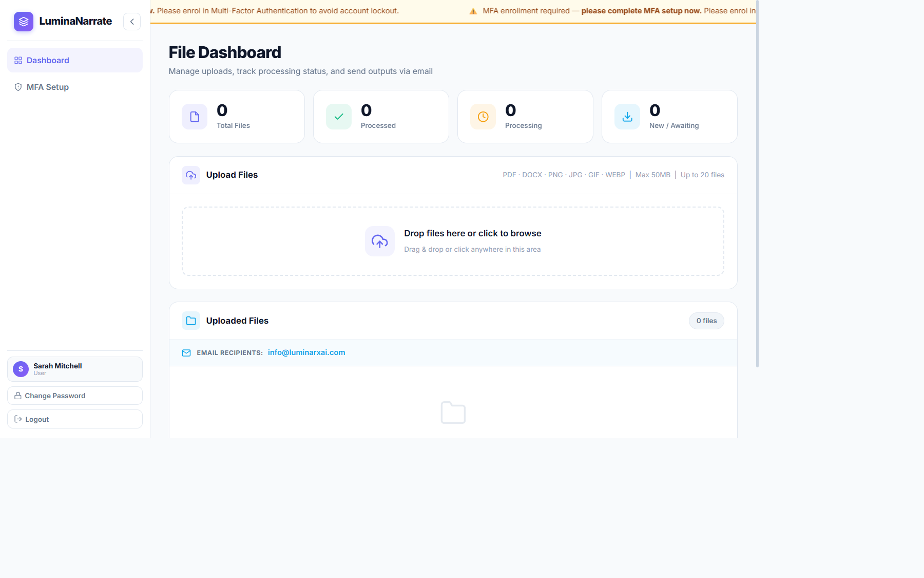
Task: Click the New / Awaiting download icon
Action: 627,116
